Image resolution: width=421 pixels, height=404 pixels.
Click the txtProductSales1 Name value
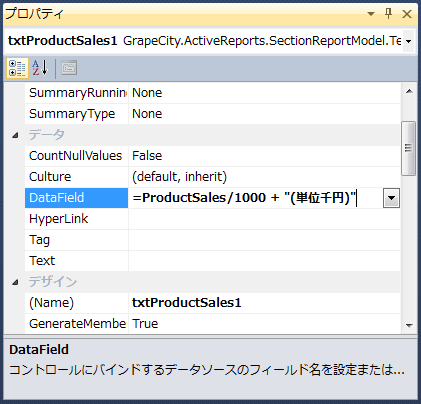click(187, 303)
